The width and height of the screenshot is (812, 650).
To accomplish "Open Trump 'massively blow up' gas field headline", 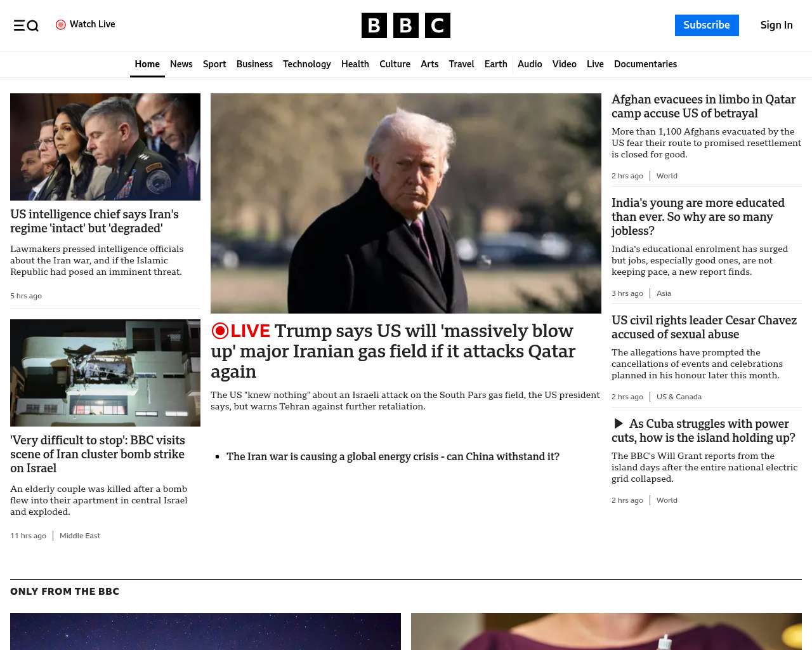I will tap(393, 351).
